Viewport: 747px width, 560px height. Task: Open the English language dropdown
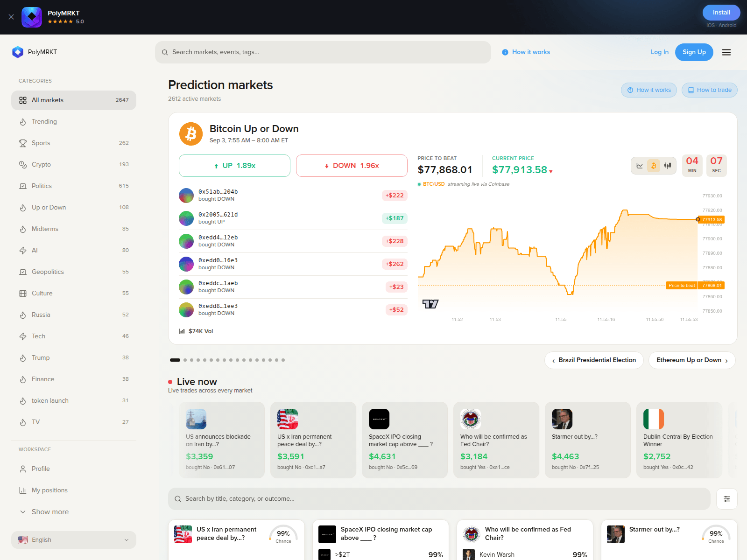tap(74, 540)
